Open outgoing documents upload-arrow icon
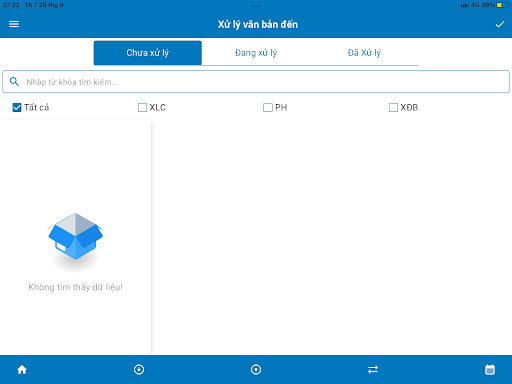Image resolution: width=512 pixels, height=384 pixels. (256, 369)
